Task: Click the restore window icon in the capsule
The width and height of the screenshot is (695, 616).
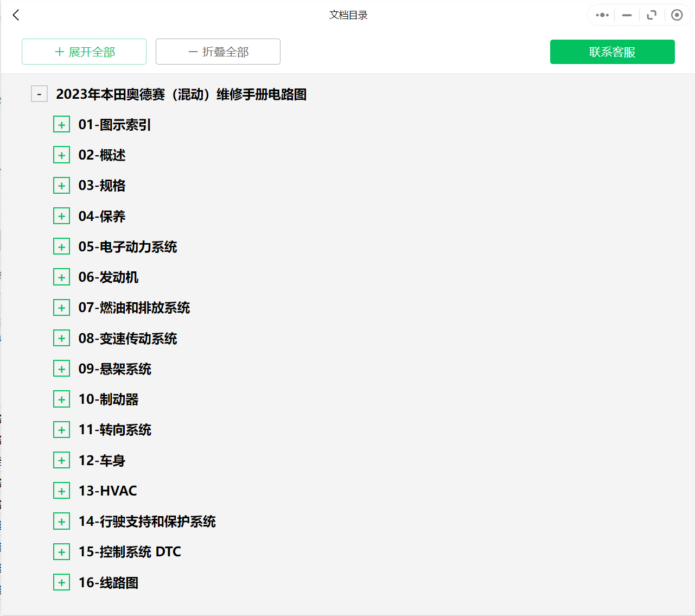Action: click(652, 15)
